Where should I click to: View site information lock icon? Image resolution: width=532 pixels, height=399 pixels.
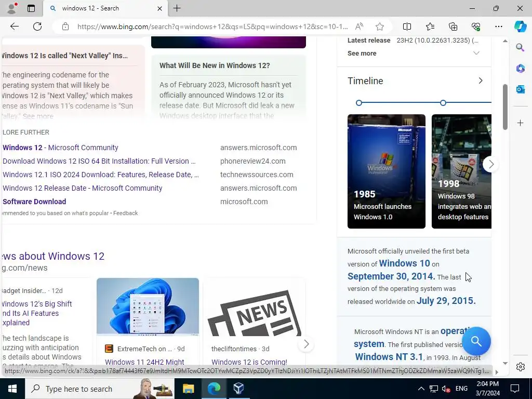(x=65, y=26)
